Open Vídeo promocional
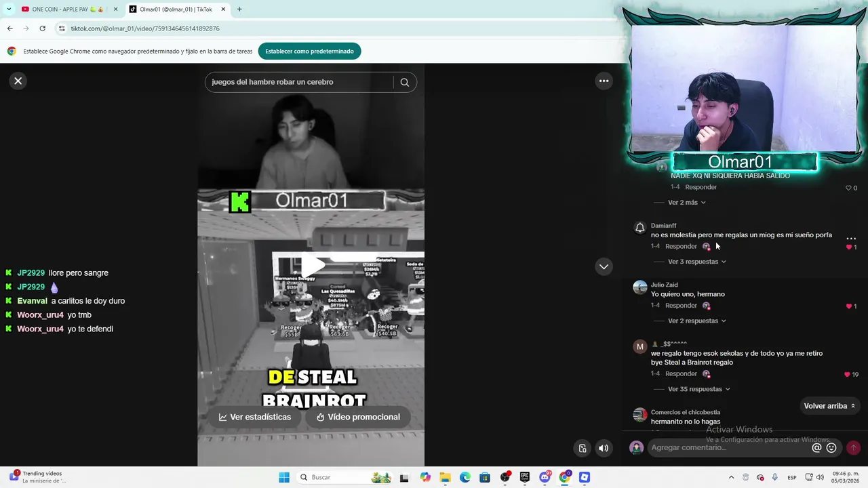 click(x=358, y=417)
